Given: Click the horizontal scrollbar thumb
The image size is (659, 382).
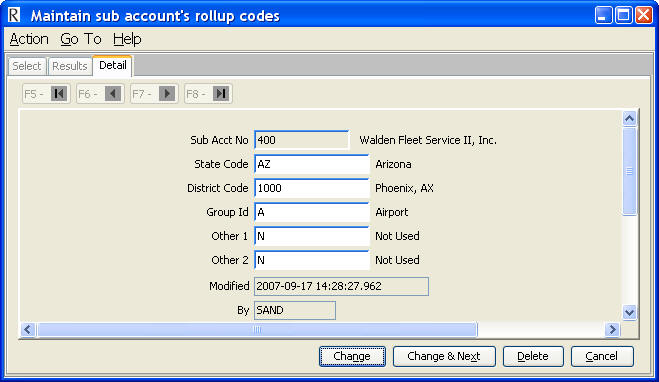Looking at the screenshot, I should tap(257, 329).
